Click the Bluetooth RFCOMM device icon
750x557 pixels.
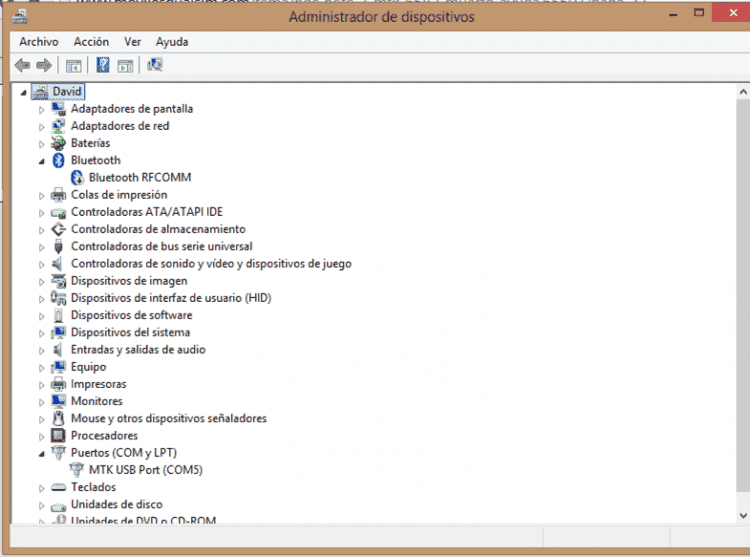(77, 178)
